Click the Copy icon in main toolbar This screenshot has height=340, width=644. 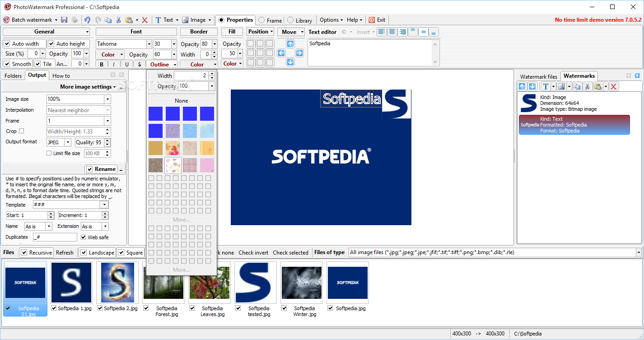(108, 20)
